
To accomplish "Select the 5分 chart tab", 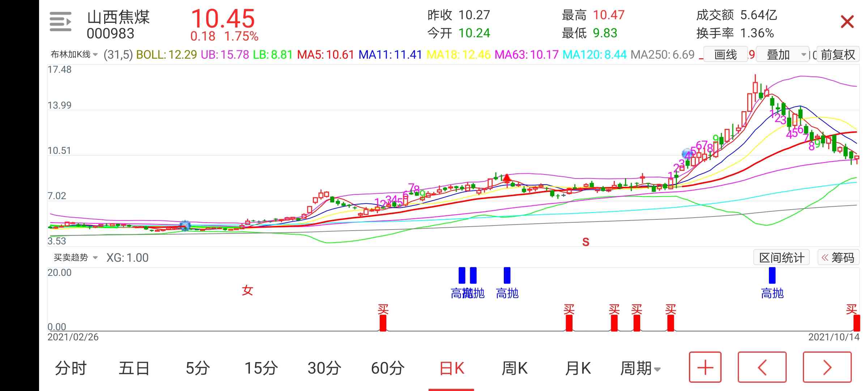I will (x=197, y=368).
